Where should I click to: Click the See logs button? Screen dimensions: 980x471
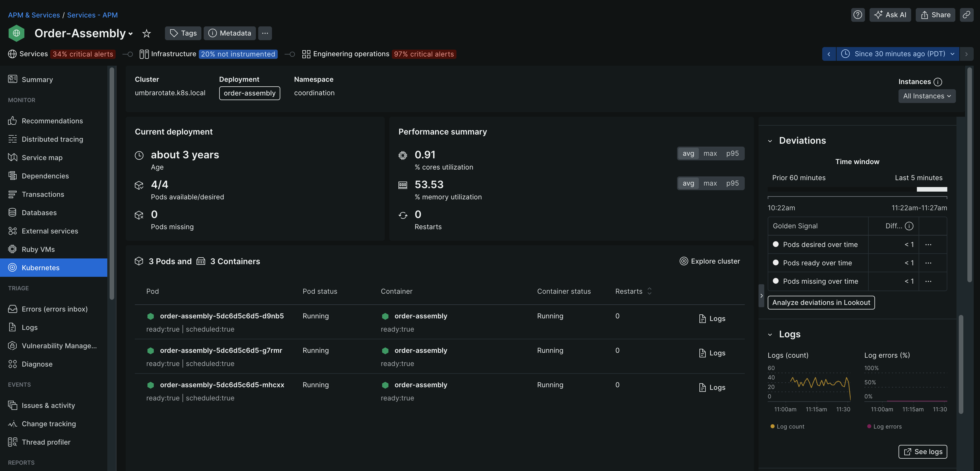923,451
